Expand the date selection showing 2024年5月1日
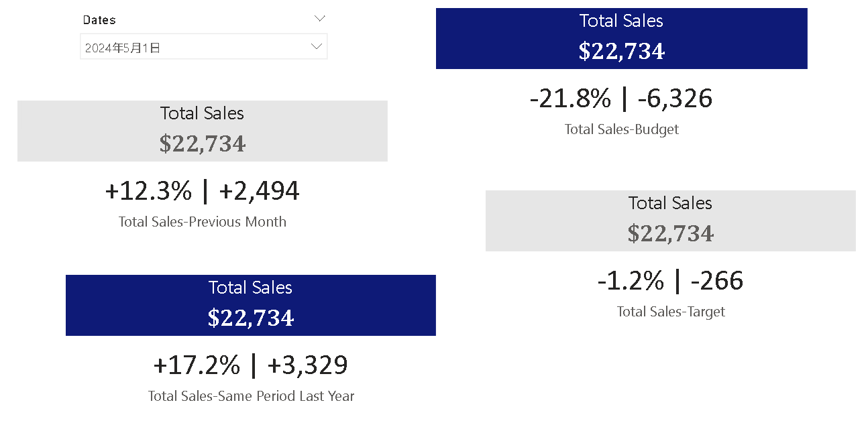868x425 pixels. click(x=316, y=46)
